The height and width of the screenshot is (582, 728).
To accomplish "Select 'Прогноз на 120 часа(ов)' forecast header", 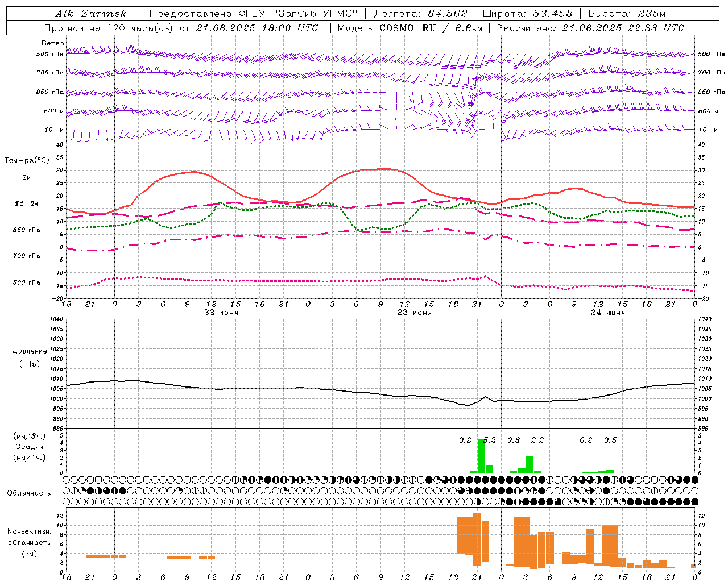I will pyautogui.click(x=109, y=28).
